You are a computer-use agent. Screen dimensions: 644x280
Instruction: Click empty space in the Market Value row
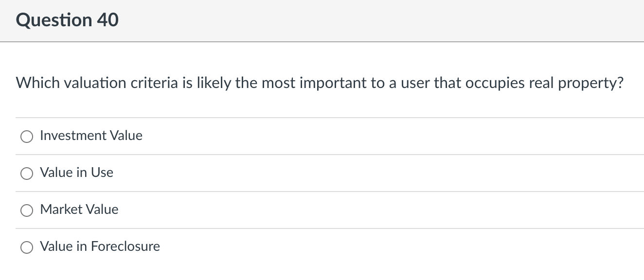(x=379, y=210)
